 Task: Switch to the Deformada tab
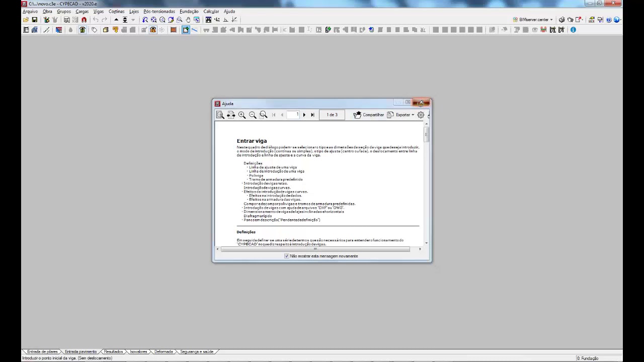[x=164, y=351]
